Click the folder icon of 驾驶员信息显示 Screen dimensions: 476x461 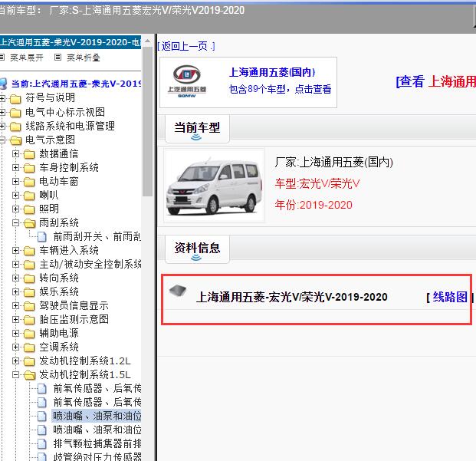click(29, 306)
